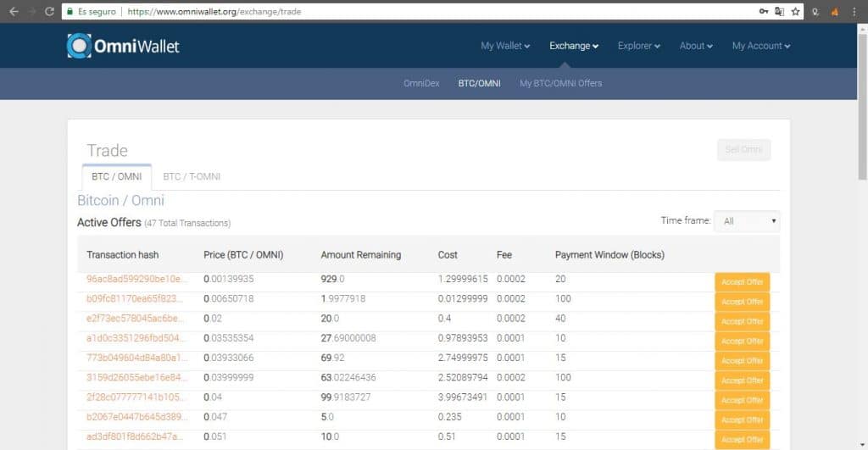868x450 pixels.
Task: Open transaction hash 96ac8ad599290be10e link
Action: point(136,279)
